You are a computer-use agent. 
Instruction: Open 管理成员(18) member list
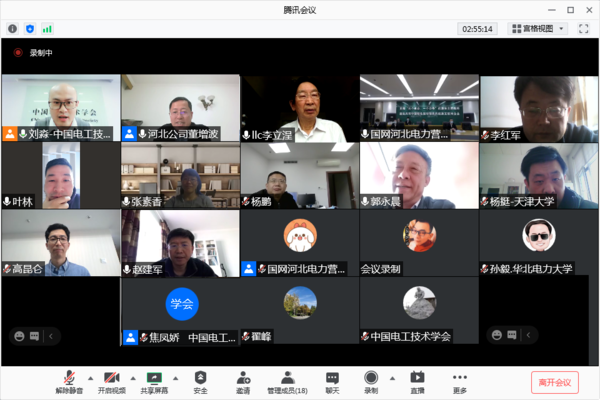(287, 380)
